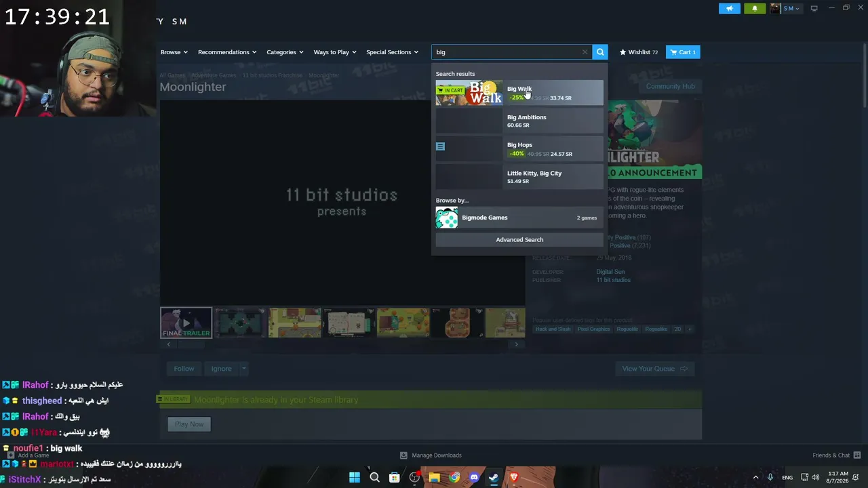The image size is (868, 488).
Task: Open the Community Hub
Action: click(670, 86)
